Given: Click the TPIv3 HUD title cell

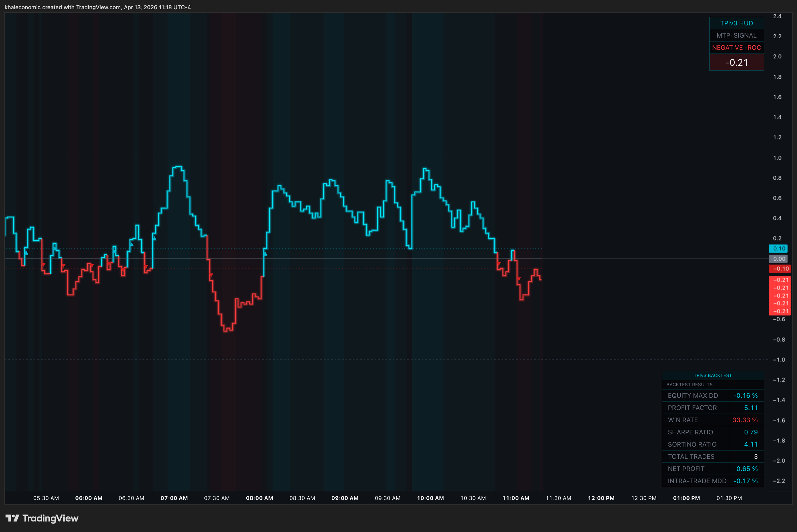Looking at the screenshot, I should pos(736,23).
